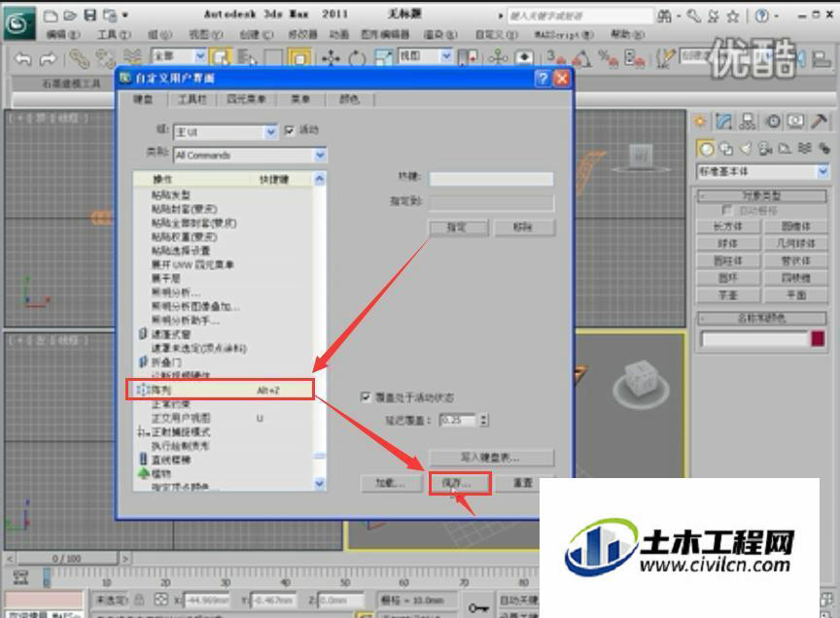Click the 热键 hotkey input field
The width and height of the screenshot is (840, 618).
(491, 179)
